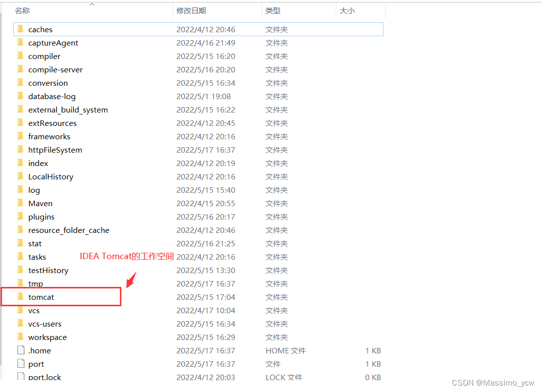This screenshot has width=542, height=392.
Task: Click the vcs-users folder icon
Action: pyautogui.click(x=21, y=324)
